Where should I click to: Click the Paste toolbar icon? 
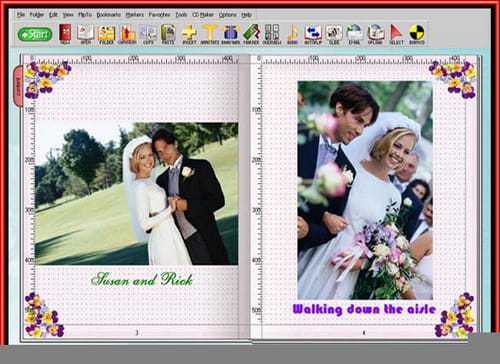tap(168, 34)
